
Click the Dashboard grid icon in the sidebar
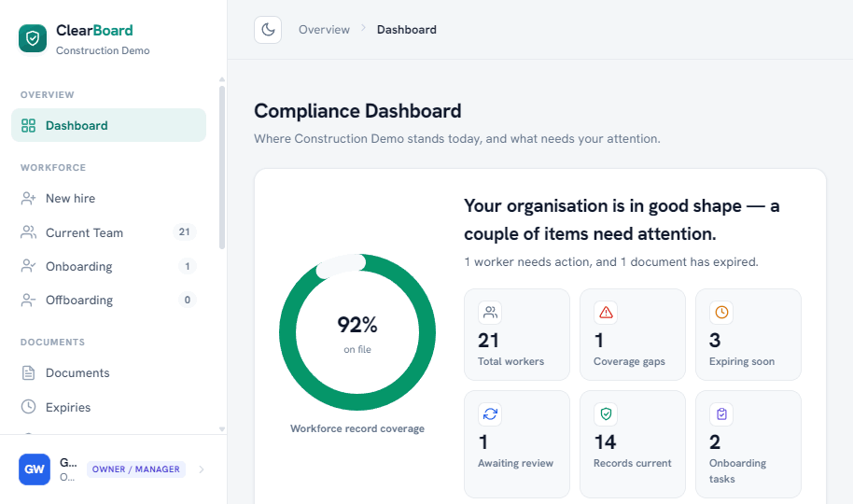pos(28,126)
